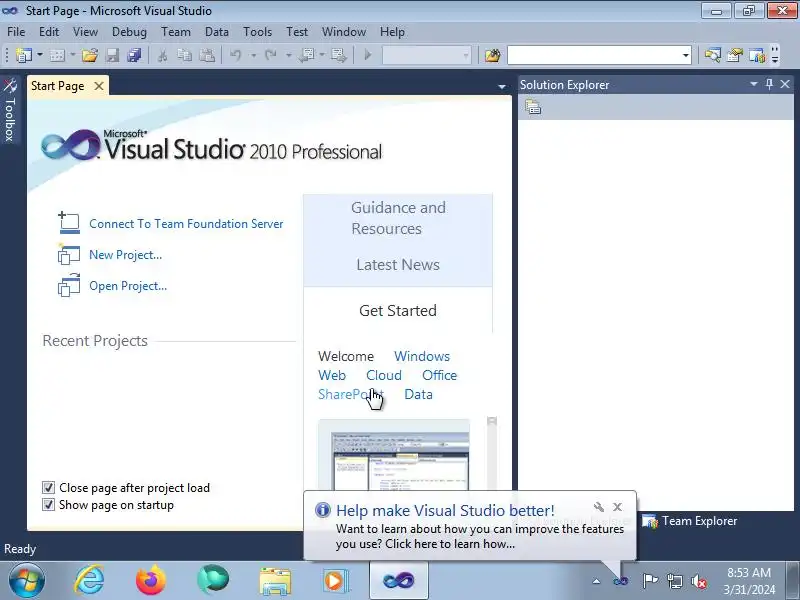This screenshot has height=600, width=800.
Task: Select the Windows category link
Action: coord(422,356)
